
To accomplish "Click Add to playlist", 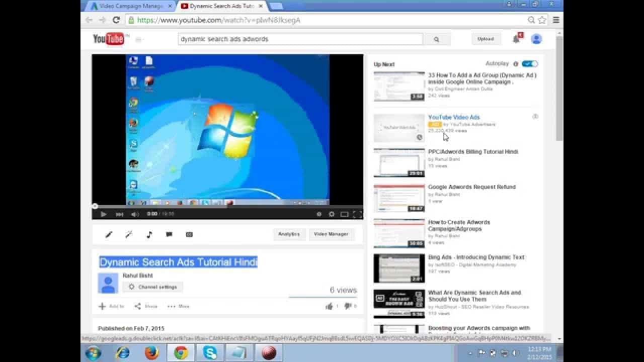I will tap(111, 306).
